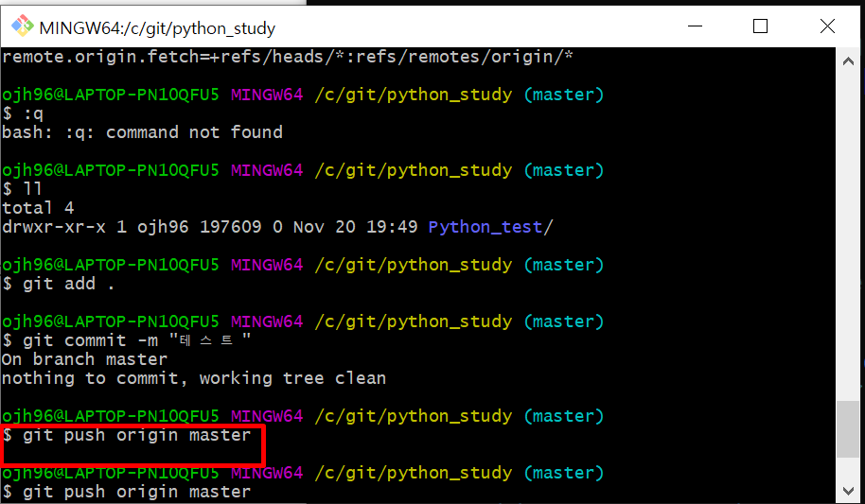The image size is (865, 504).
Task: Minimize the MINGW64 terminal window
Action: [695, 26]
